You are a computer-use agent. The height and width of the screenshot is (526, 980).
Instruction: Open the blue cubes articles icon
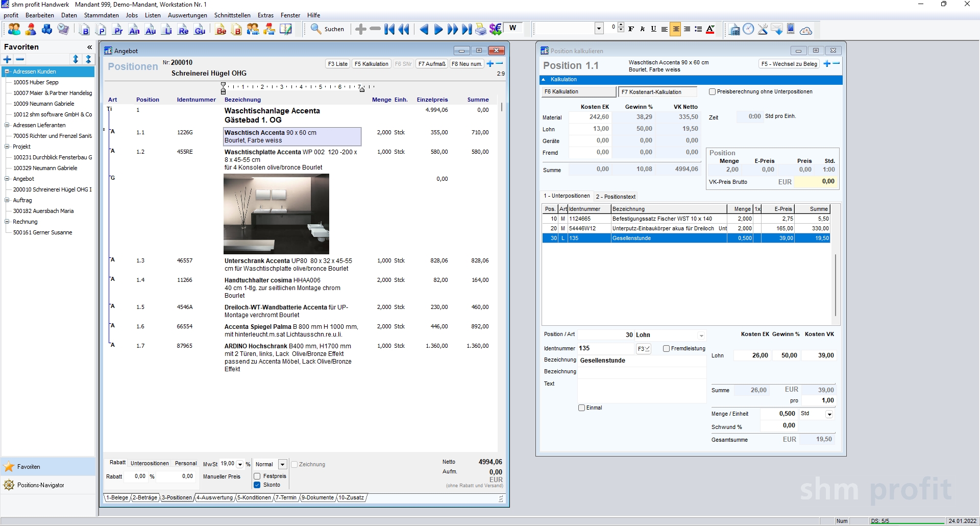(x=47, y=30)
